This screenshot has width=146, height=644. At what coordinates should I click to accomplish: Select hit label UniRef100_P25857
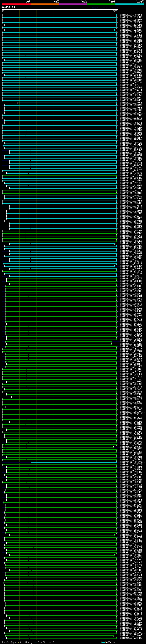131,95
